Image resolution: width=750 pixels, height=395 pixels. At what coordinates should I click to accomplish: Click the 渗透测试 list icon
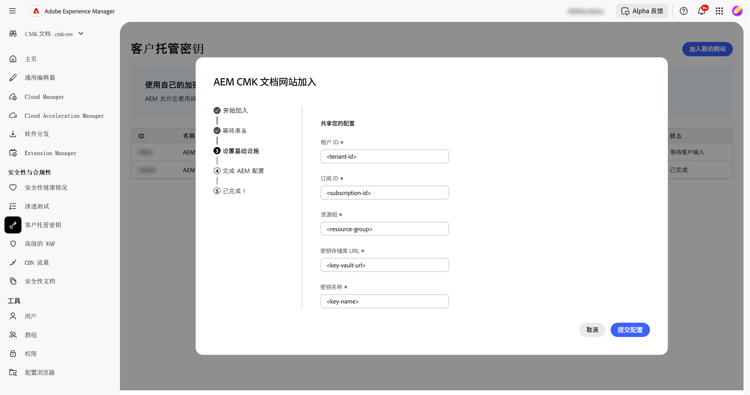pyautogui.click(x=13, y=206)
